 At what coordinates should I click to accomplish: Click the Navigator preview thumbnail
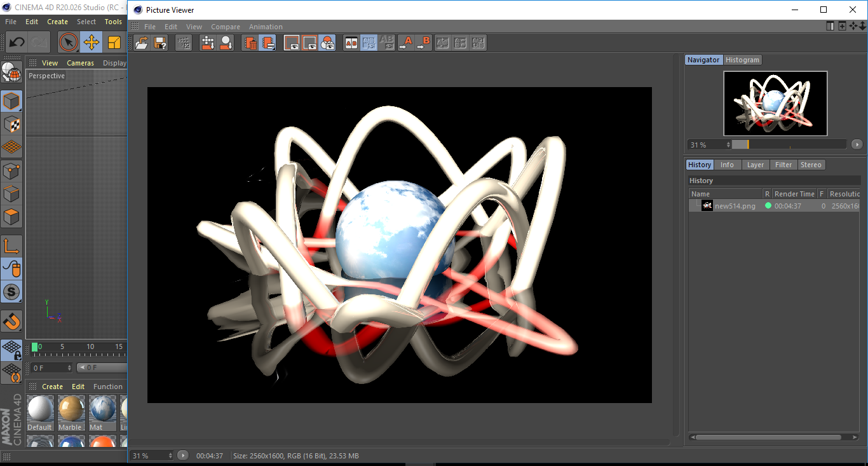[775, 103]
